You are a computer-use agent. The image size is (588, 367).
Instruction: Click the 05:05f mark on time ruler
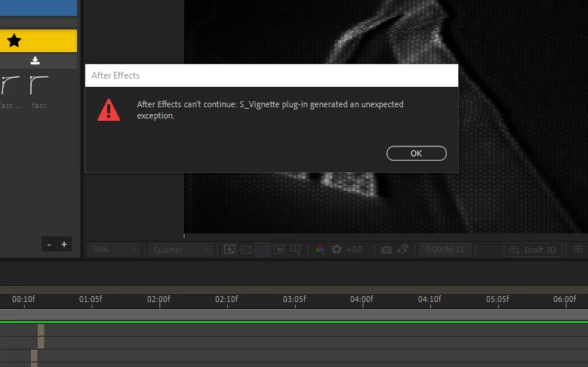point(497,300)
